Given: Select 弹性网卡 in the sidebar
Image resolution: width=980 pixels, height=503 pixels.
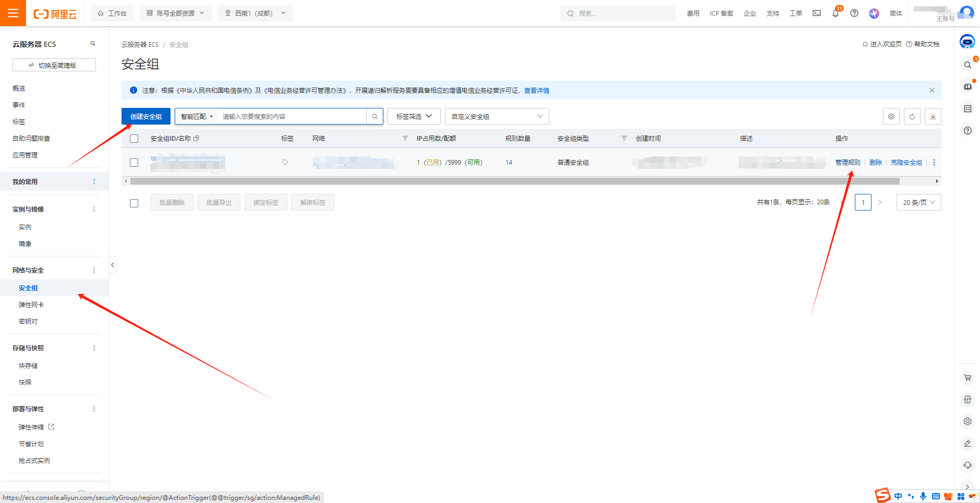Looking at the screenshot, I should point(31,305).
